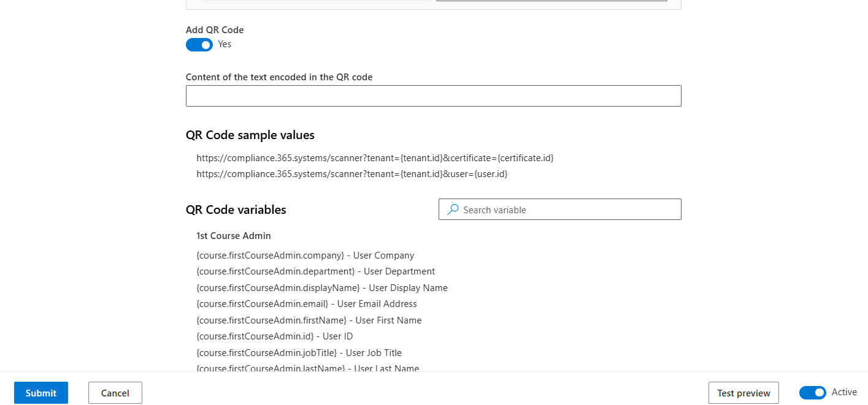Image resolution: width=868 pixels, height=405 pixels.
Task: Open the Test preview
Action: coord(743,393)
